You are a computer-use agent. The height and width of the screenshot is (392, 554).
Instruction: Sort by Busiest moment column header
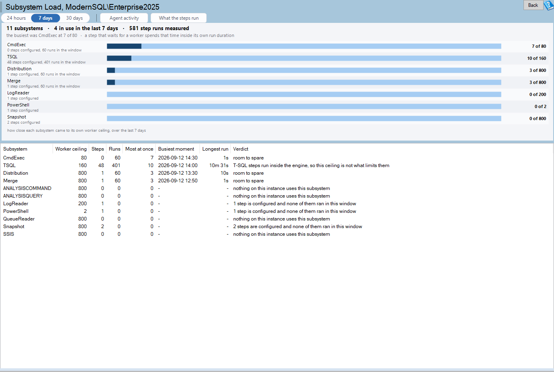point(177,149)
